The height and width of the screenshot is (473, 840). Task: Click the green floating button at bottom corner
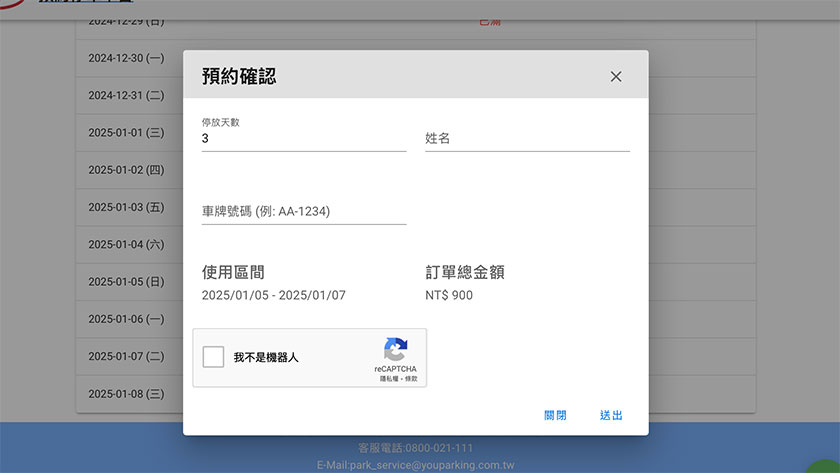[828, 465]
